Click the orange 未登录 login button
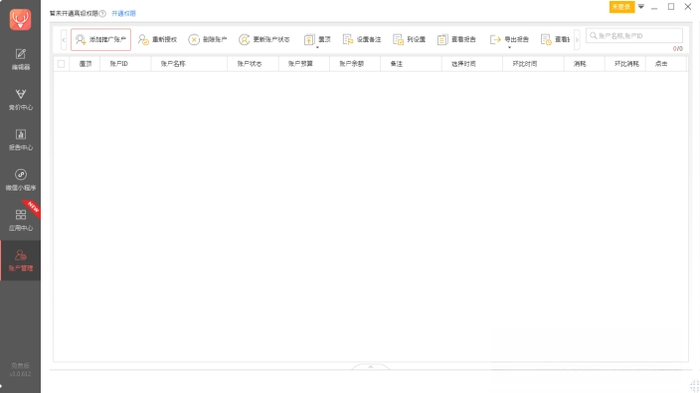Viewport: 700px width, 393px height. pyautogui.click(x=621, y=7)
